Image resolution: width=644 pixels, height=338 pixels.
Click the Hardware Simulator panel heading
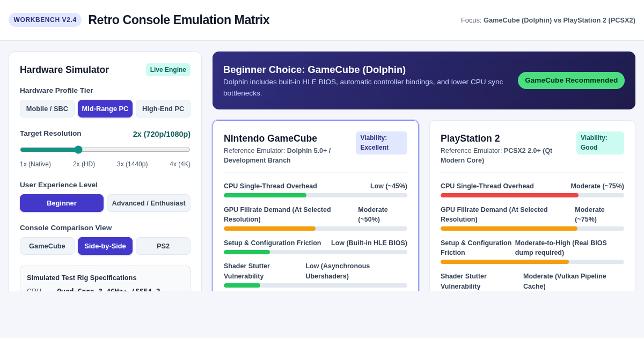(x=64, y=70)
